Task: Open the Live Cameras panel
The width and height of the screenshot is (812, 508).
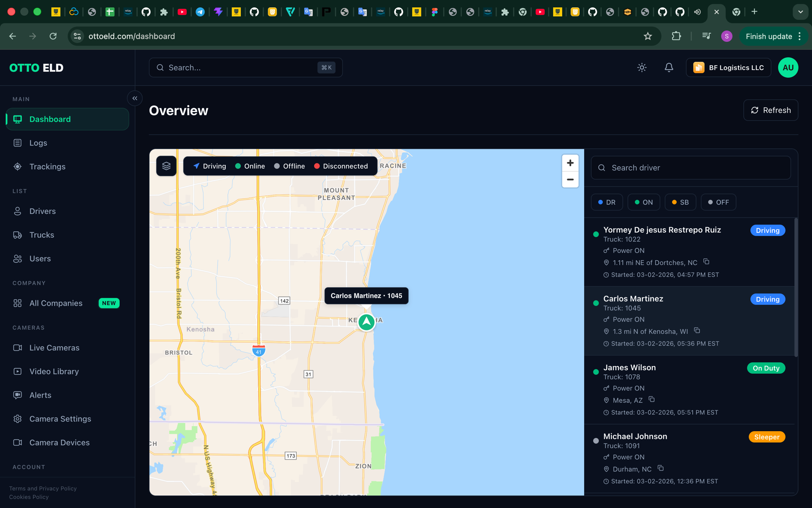Action: [54, 347]
